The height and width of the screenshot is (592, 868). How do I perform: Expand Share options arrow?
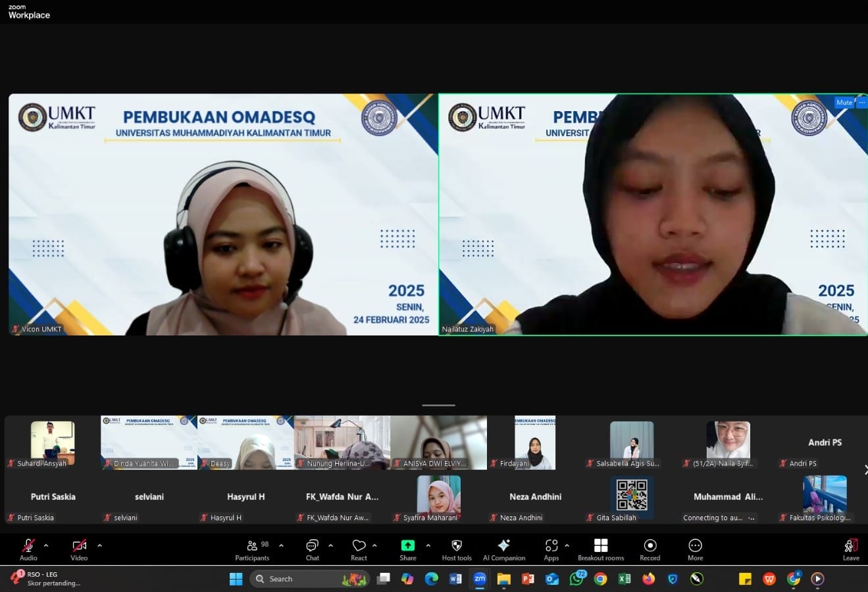pyautogui.click(x=428, y=545)
